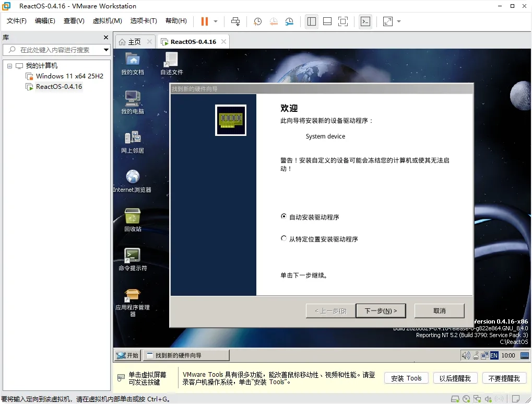
Task: Click the hardware chip image in wizard
Action: 231,120
